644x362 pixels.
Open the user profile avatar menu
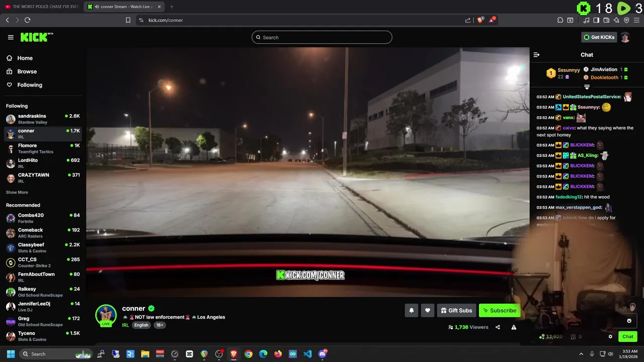pyautogui.click(x=625, y=37)
